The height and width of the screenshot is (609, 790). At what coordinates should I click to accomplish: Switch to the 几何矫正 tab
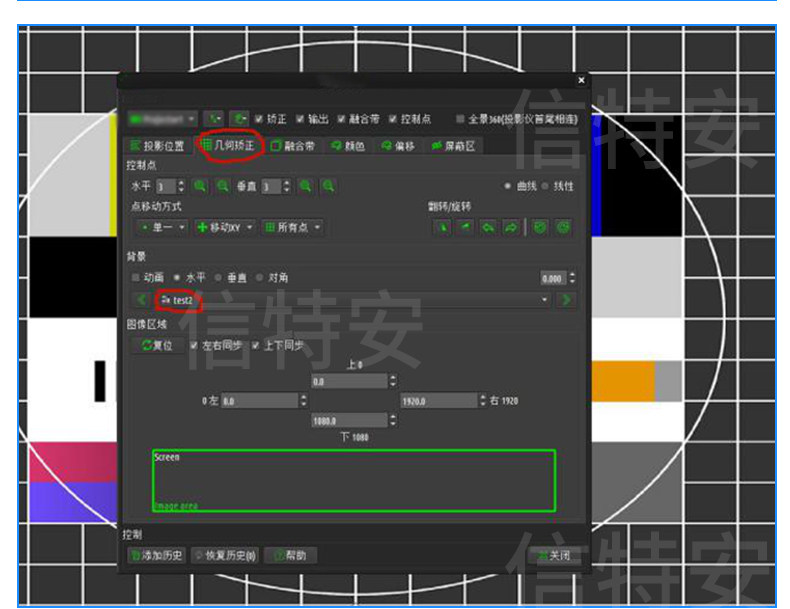(229, 146)
